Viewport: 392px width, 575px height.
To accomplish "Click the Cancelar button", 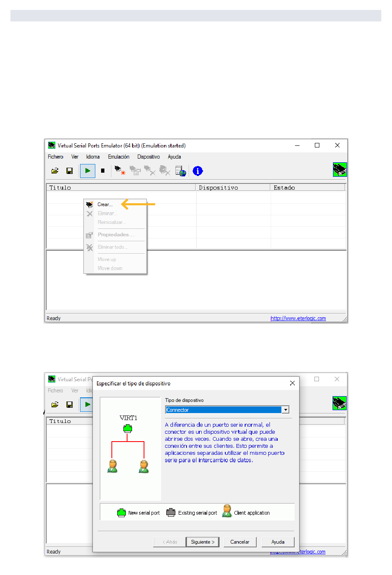I will click(240, 542).
